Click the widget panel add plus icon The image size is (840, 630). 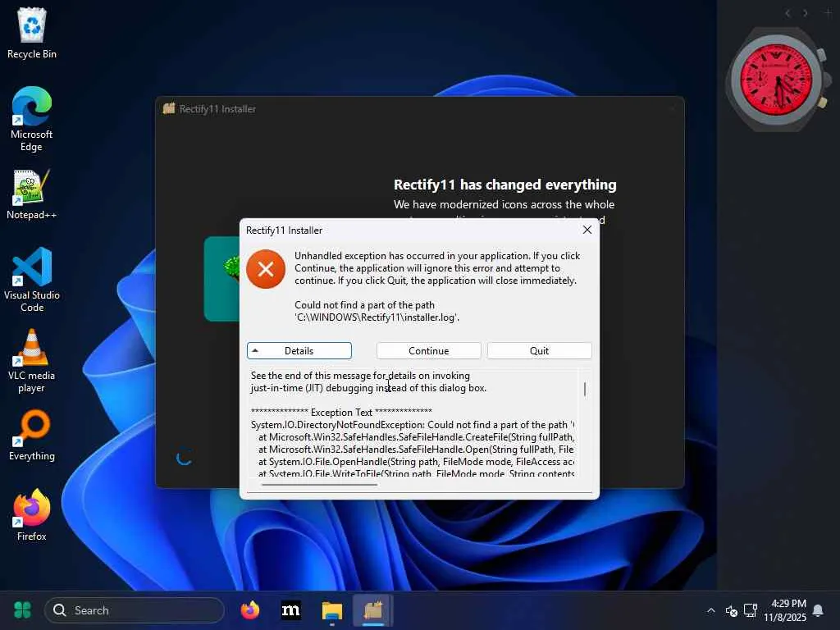828,12
